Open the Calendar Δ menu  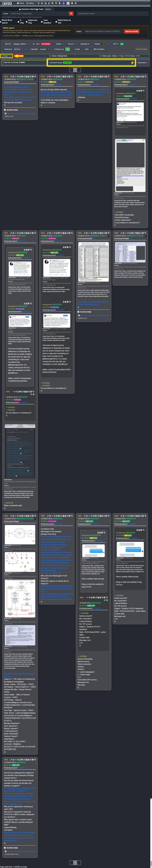[85, 44]
